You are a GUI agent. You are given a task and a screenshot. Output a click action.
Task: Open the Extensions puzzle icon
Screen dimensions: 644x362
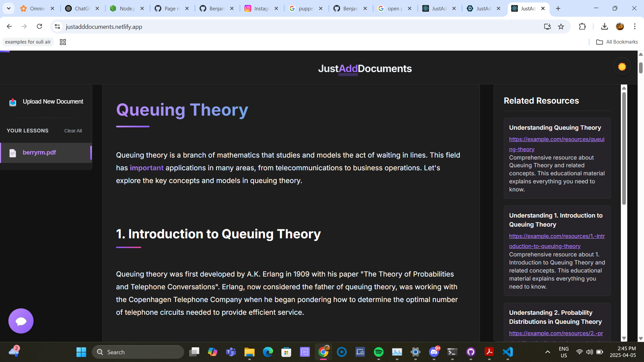click(582, 26)
